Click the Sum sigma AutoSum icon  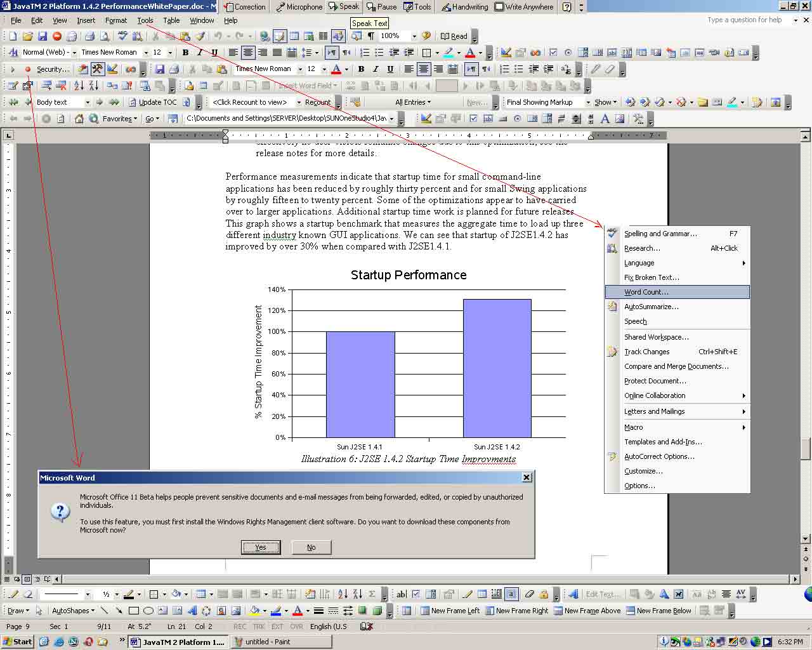(x=372, y=594)
